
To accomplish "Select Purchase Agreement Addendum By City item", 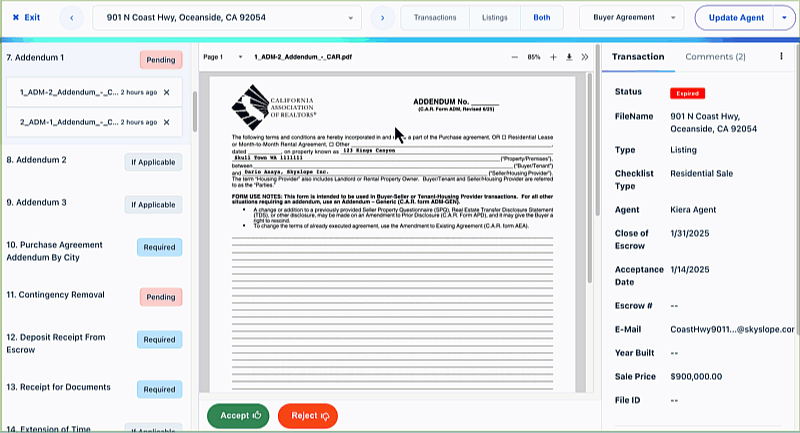I will tap(55, 251).
